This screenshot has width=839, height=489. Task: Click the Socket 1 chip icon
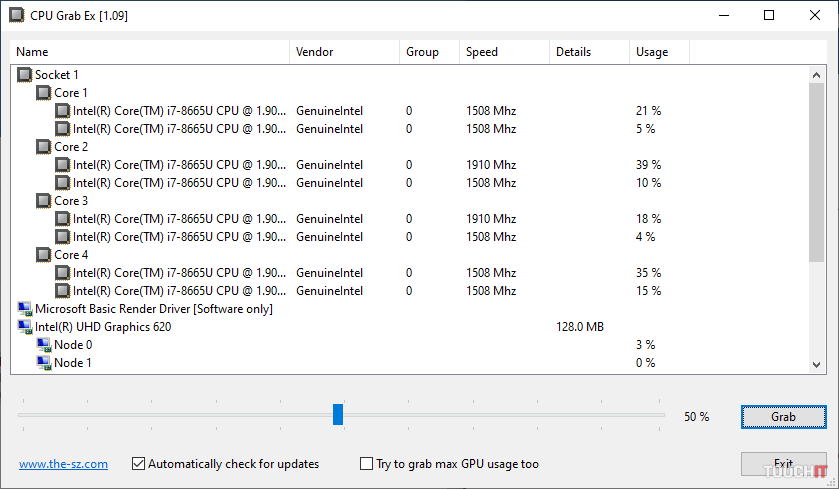coord(25,75)
